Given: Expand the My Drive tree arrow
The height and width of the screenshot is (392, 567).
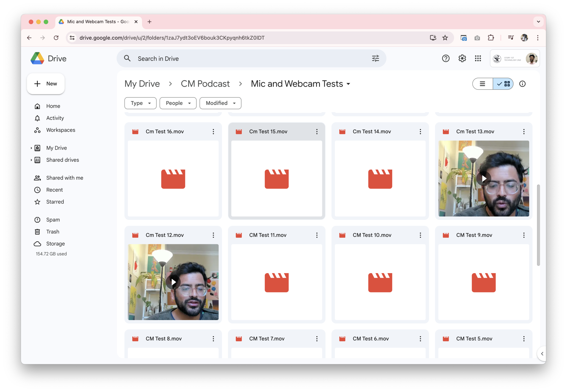Looking at the screenshot, I should point(31,148).
